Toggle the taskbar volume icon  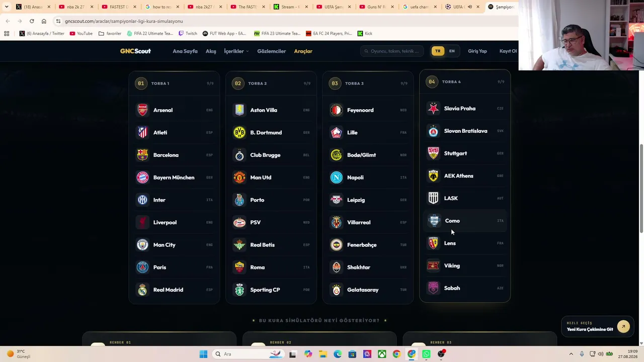(x=600, y=354)
